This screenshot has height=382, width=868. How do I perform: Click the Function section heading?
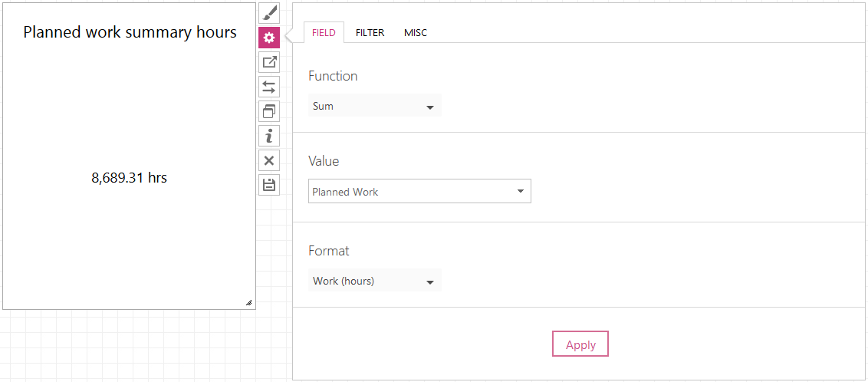click(x=333, y=76)
